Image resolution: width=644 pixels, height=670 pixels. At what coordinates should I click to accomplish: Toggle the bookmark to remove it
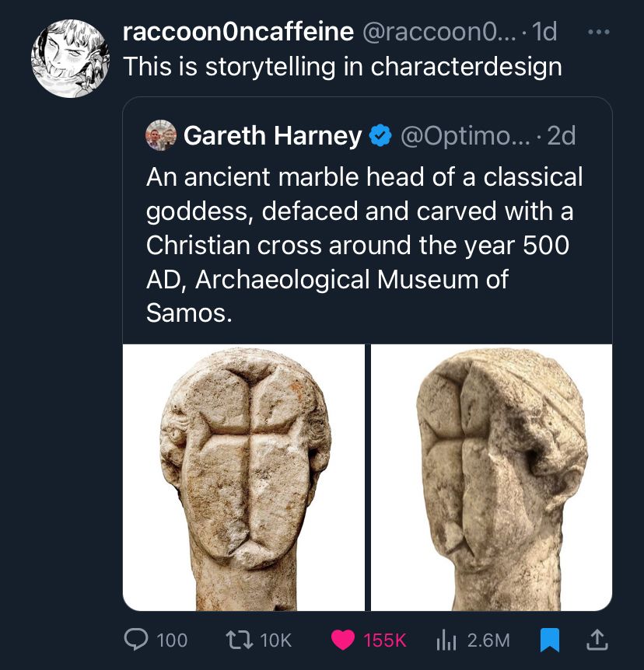click(549, 640)
